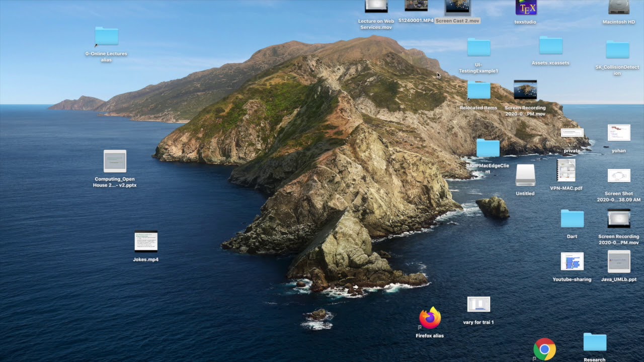The width and height of the screenshot is (644, 362).
Task: Click the S1240001.MP4 video icon
Action: coord(416,6)
